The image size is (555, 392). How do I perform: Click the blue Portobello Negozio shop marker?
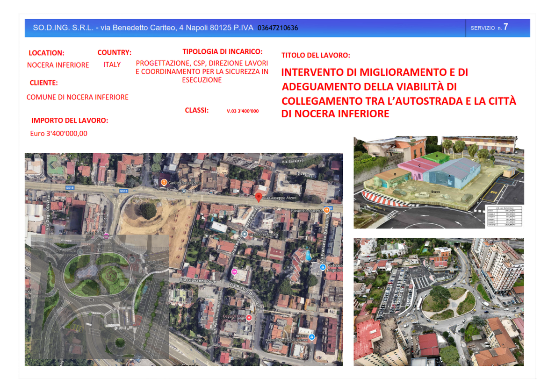tap(323, 267)
